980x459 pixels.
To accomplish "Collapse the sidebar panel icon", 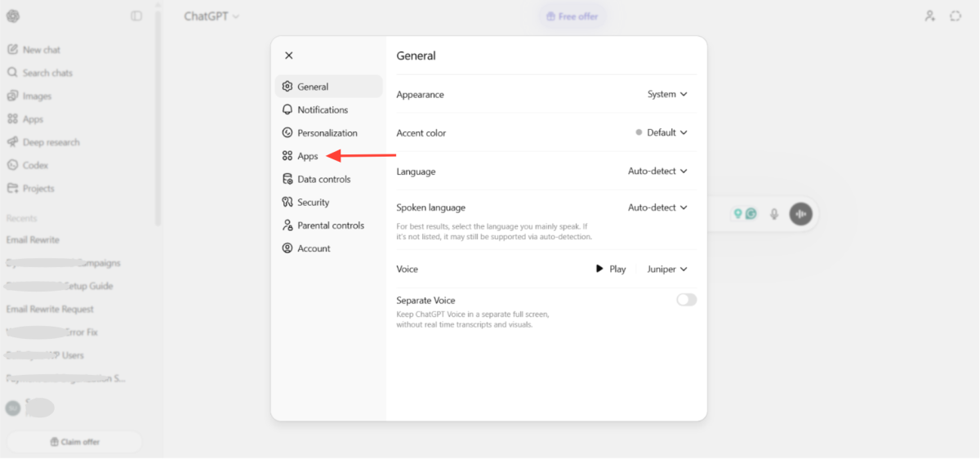I will tap(136, 16).
